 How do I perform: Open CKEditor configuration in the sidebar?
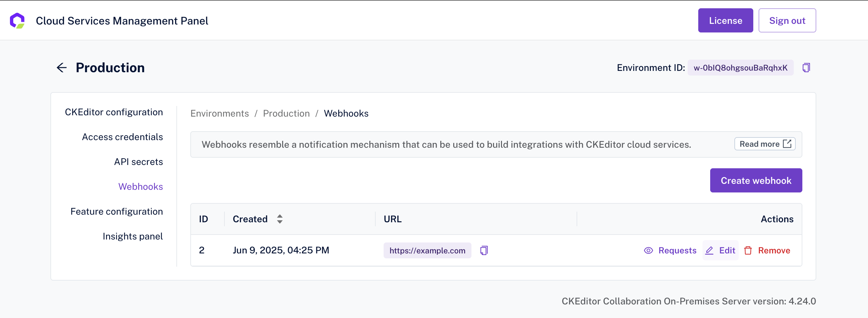coord(114,112)
